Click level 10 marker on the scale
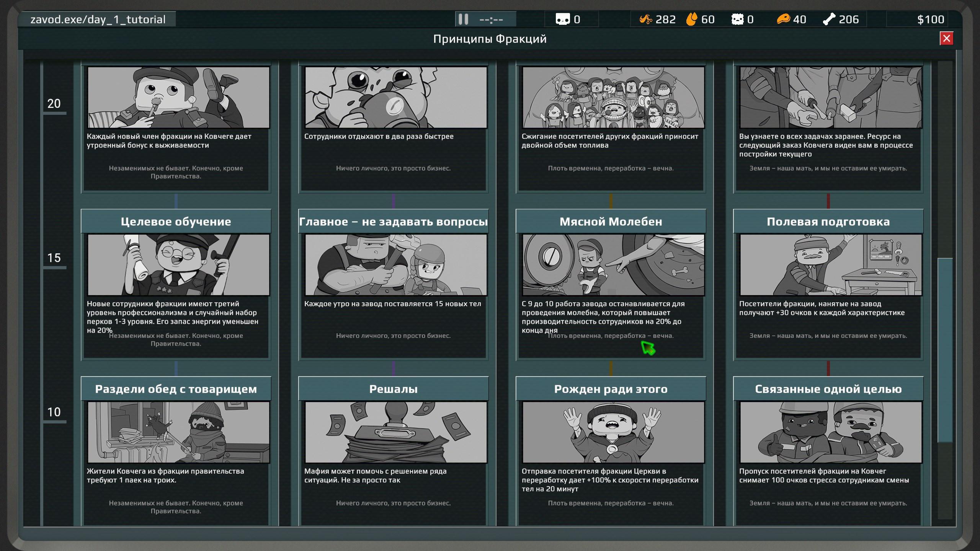This screenshot has width=980, height=551. tap(54, 412)
